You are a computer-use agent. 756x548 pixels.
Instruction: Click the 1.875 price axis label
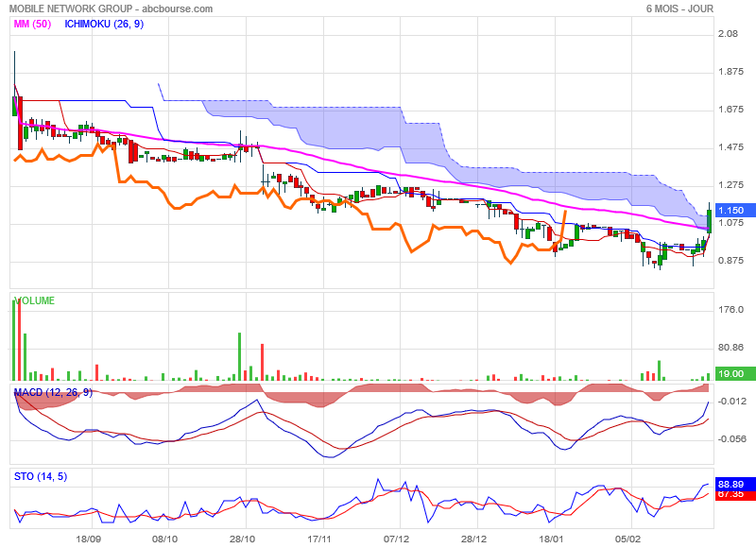pos(730,72)
